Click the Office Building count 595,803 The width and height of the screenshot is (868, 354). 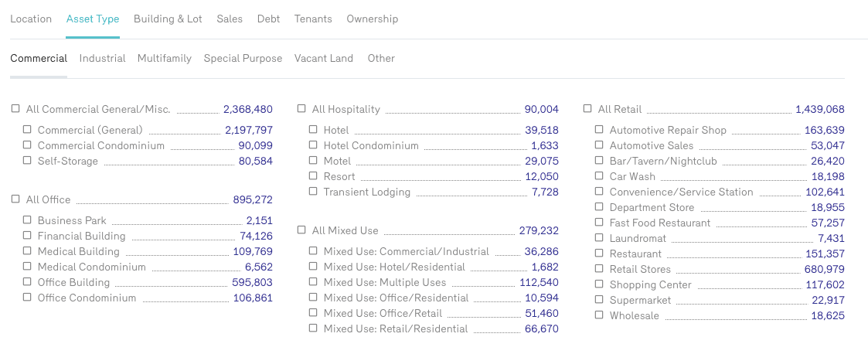pyautogui.click(x=252, y=282)
